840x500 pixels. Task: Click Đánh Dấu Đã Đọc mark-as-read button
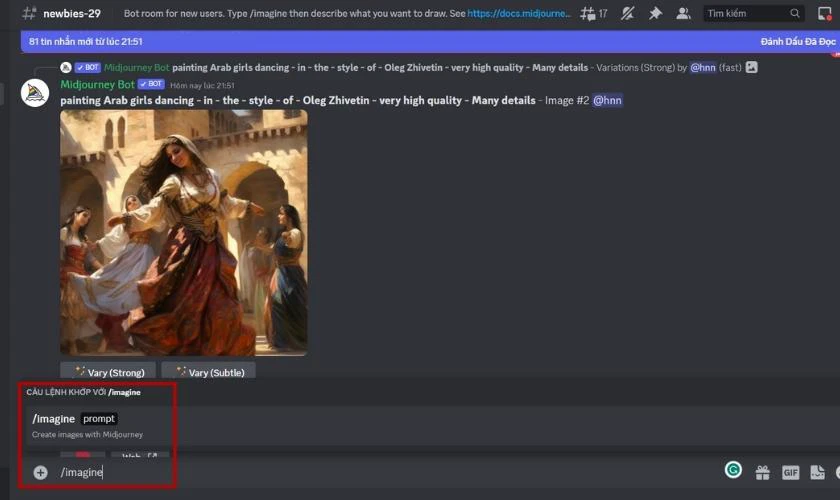coord(797,41)
